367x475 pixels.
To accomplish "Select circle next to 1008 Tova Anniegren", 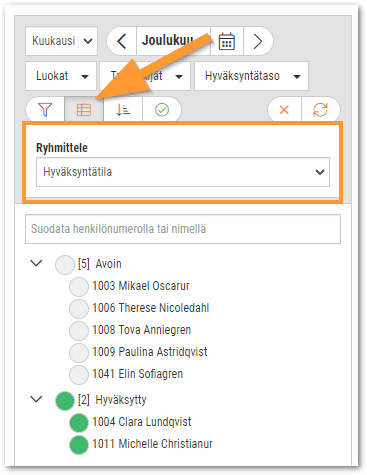I will coord(79,330).
